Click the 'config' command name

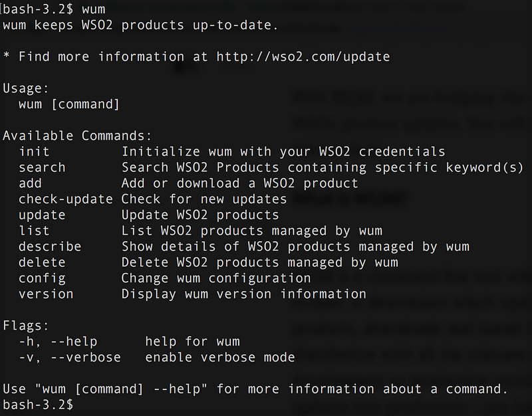(42, 278)
